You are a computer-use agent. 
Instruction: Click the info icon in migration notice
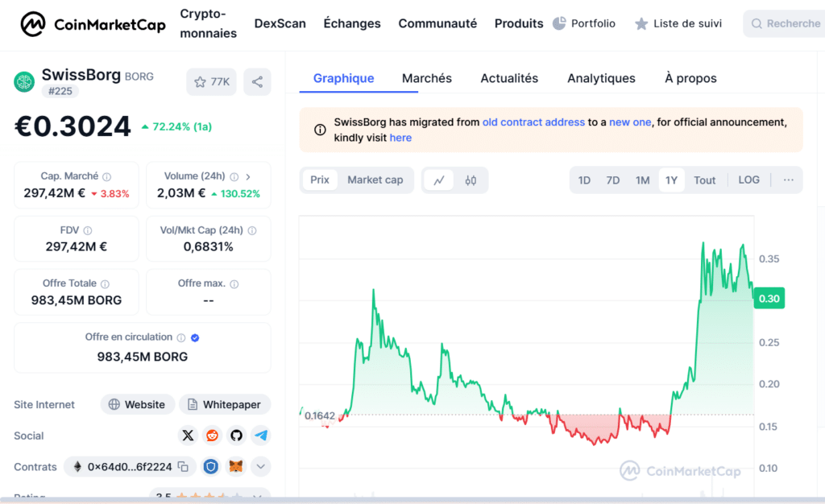point(320,130)
